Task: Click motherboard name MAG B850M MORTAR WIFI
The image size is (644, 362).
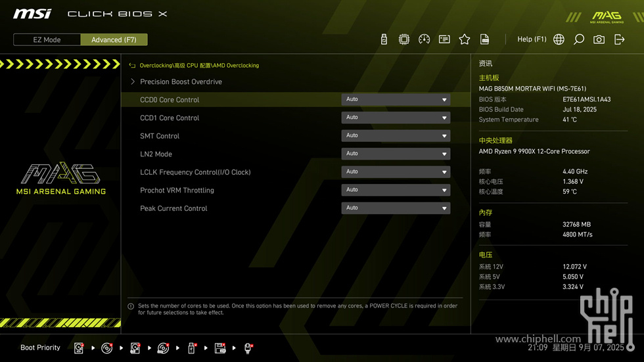Action: 532,89
